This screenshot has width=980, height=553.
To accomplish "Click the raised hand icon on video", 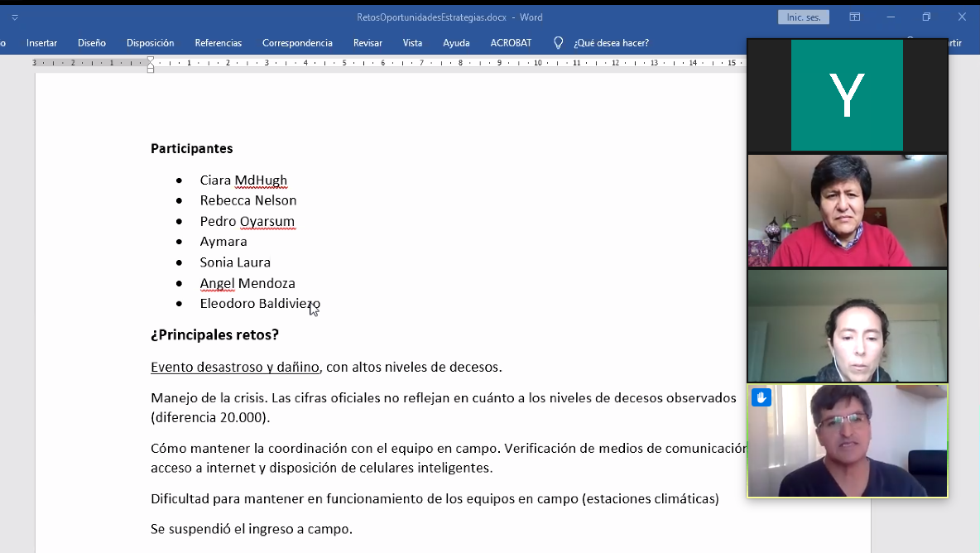I will [x=761, y=397].
